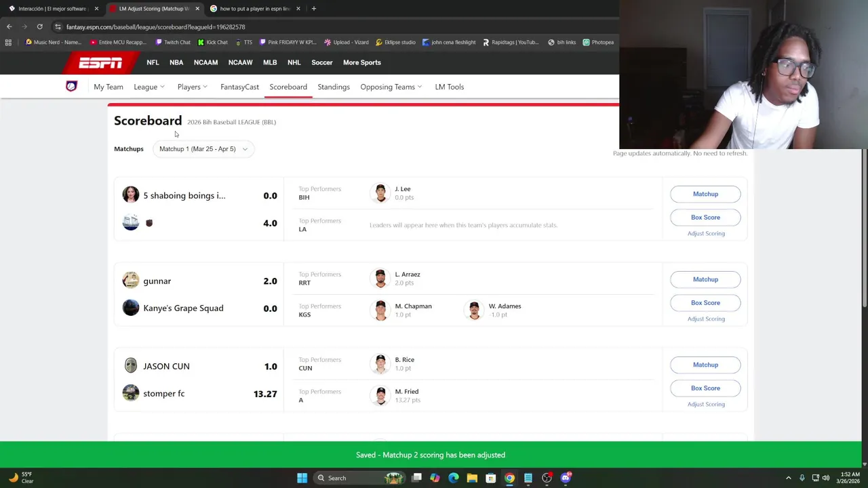Open Microsoft Edge from taskbar
Image resolution: width=868 pixels, height=488 pixels.
coord(454,478)
